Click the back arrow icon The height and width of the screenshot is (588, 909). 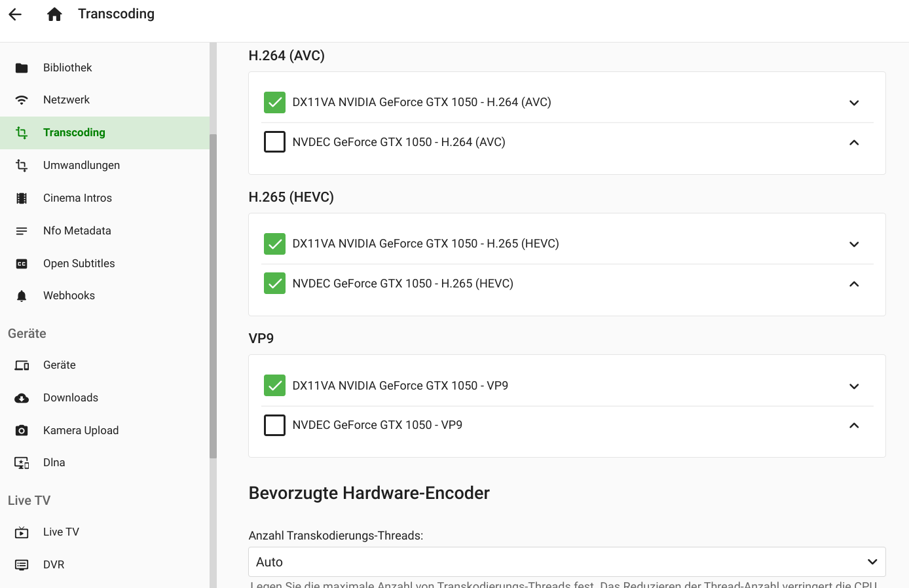pyautogui.click(x=16, y=14)
